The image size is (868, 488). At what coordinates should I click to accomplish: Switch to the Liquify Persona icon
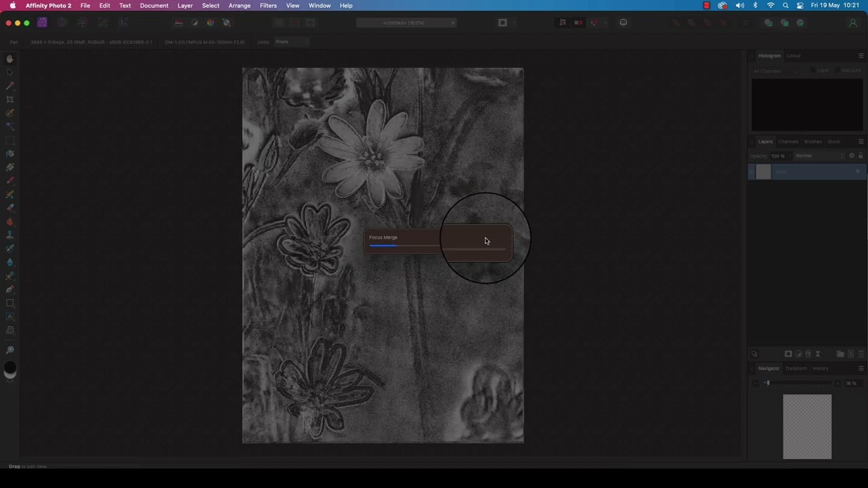pos(62,22)
